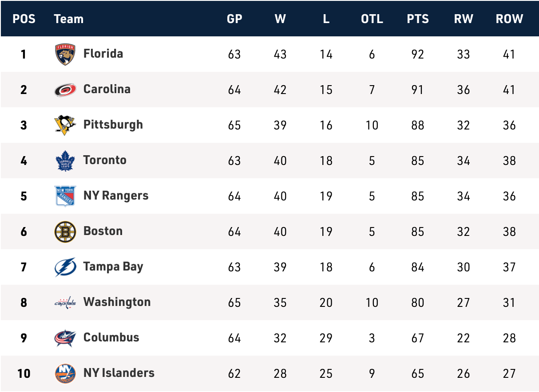This screenshot has width=539, height=392.
Task: Click the Boston Bruins logo
Action: 65,231
